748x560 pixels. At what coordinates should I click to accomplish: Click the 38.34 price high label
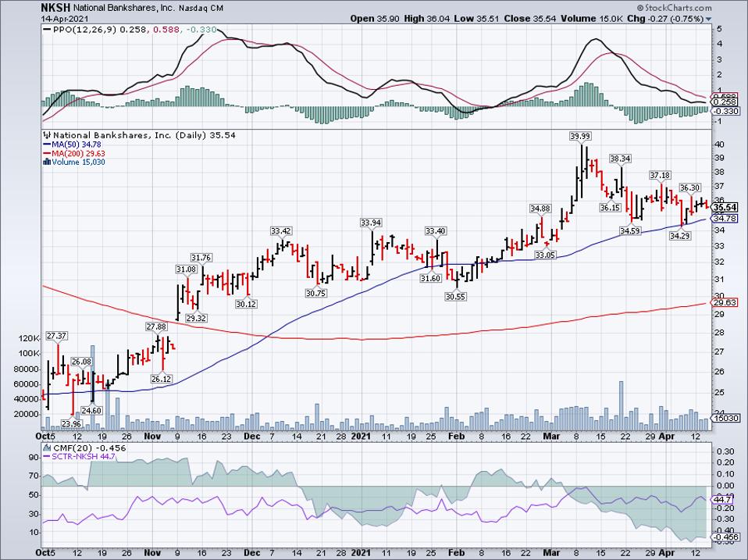pos(620,159)
